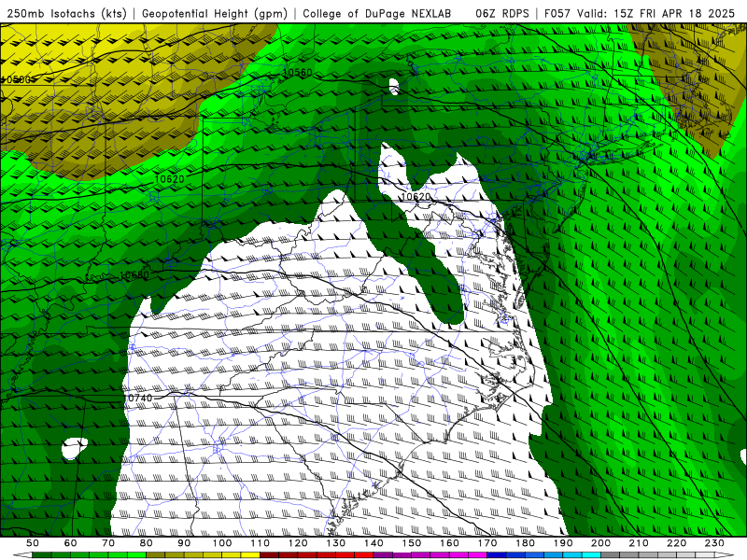Viewport: 747px width, 560px height.
Task: Pick the yellow color bar segment below 100
Action: click(x=232, y=555)
